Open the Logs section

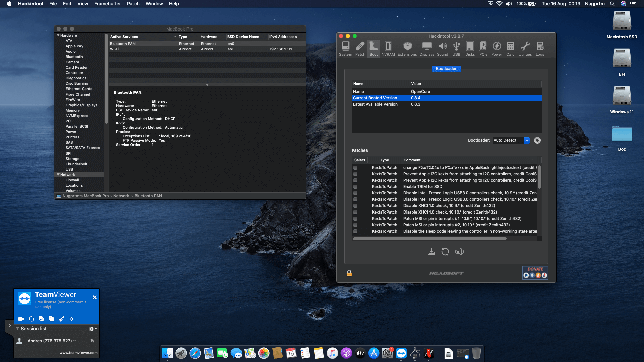coord(540,49)
